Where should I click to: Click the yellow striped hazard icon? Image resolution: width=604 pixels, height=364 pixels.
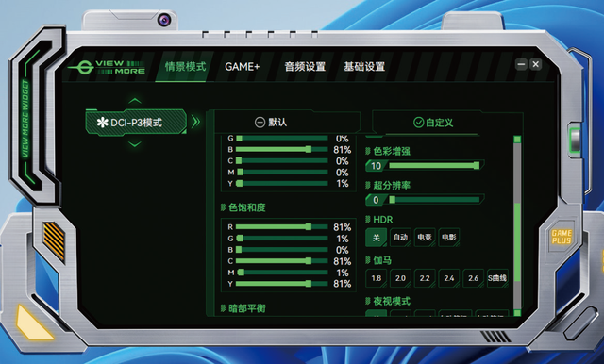[x=54, y=240]
